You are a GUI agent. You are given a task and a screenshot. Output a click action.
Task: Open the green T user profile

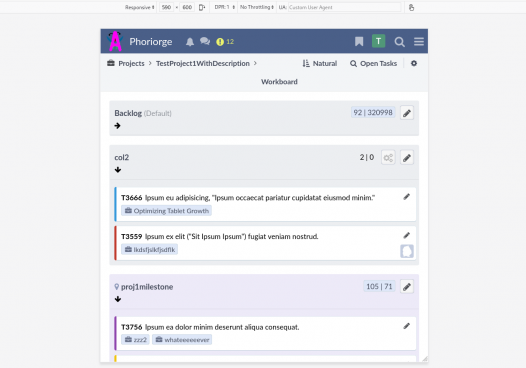point(378,41)
